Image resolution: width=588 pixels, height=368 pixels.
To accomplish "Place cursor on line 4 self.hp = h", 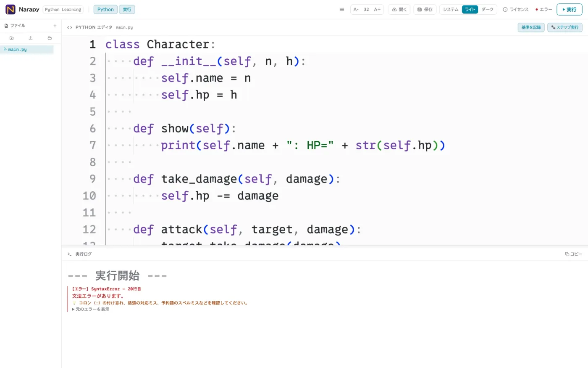I will 199,95.
